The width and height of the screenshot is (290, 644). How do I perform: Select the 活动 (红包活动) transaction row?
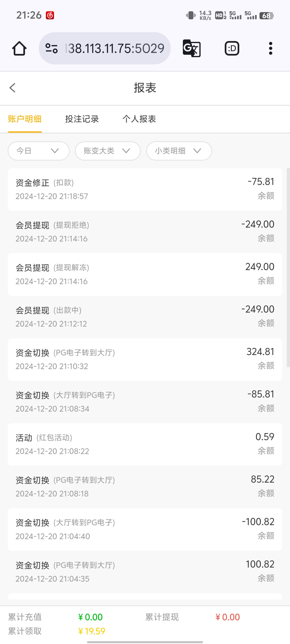(145, 444)
